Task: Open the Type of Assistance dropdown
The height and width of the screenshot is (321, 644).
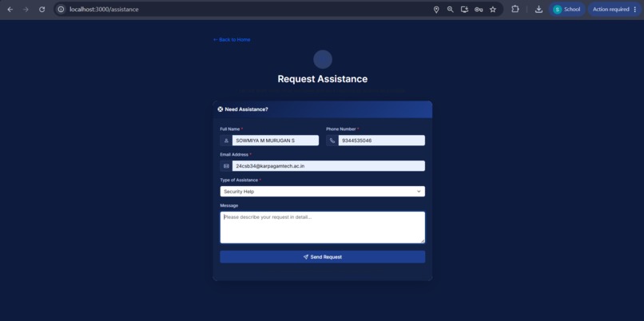Action: coord(323,192)
